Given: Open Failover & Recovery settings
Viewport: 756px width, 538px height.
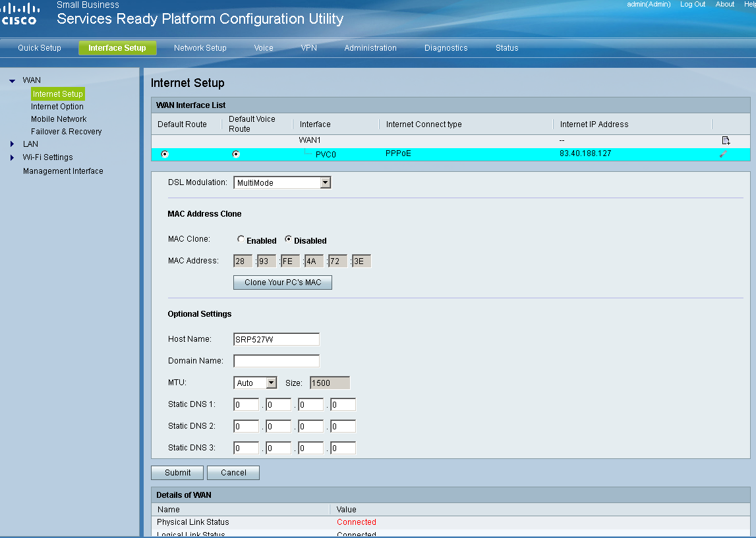Looking at the screenshot, I should (x=66, y=131).
